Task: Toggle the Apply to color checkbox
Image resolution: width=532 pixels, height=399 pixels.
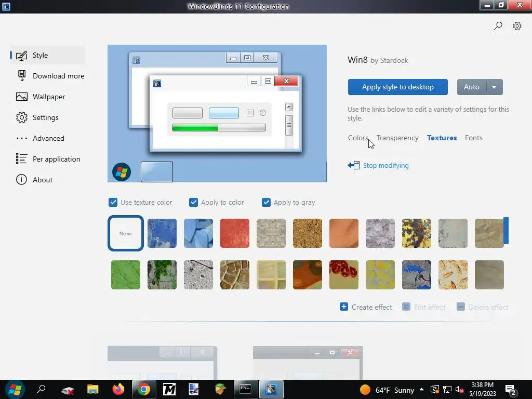Action: coord(193,202)
